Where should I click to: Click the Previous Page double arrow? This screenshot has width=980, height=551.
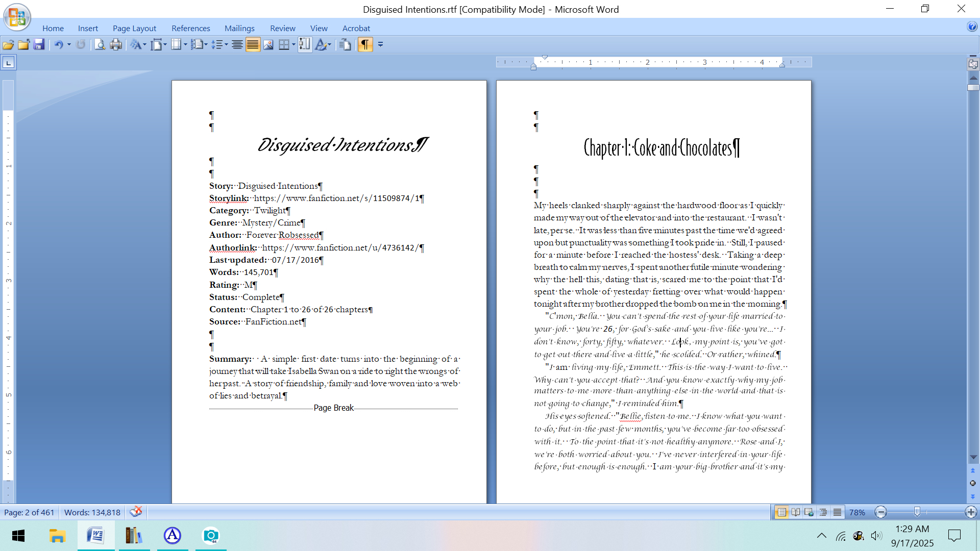(973, 470)
